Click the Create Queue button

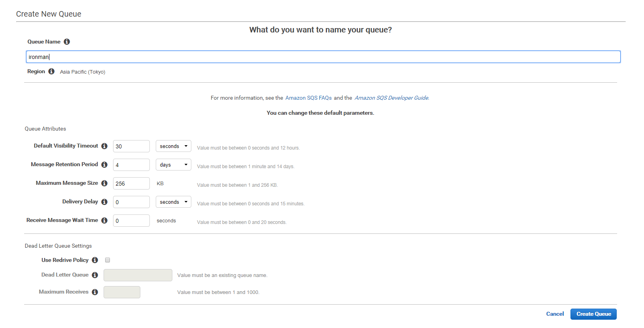pos(593,314)
